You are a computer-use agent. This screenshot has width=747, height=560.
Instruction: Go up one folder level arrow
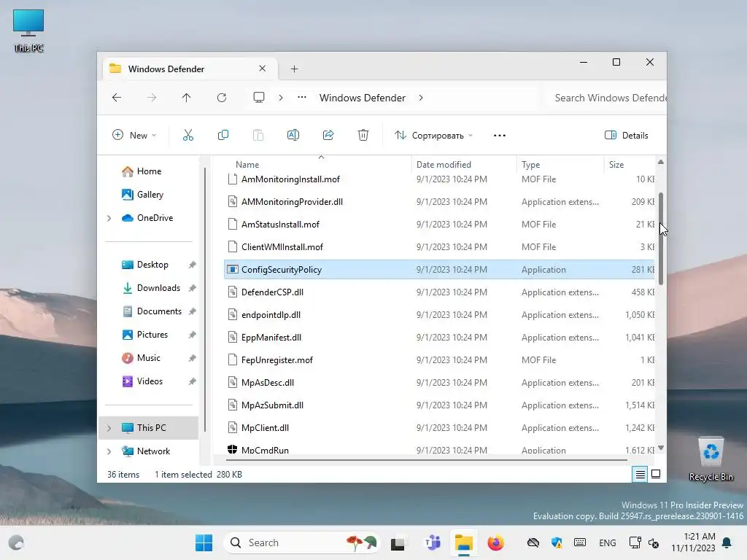pyautogui.click(x=186, y=98)
